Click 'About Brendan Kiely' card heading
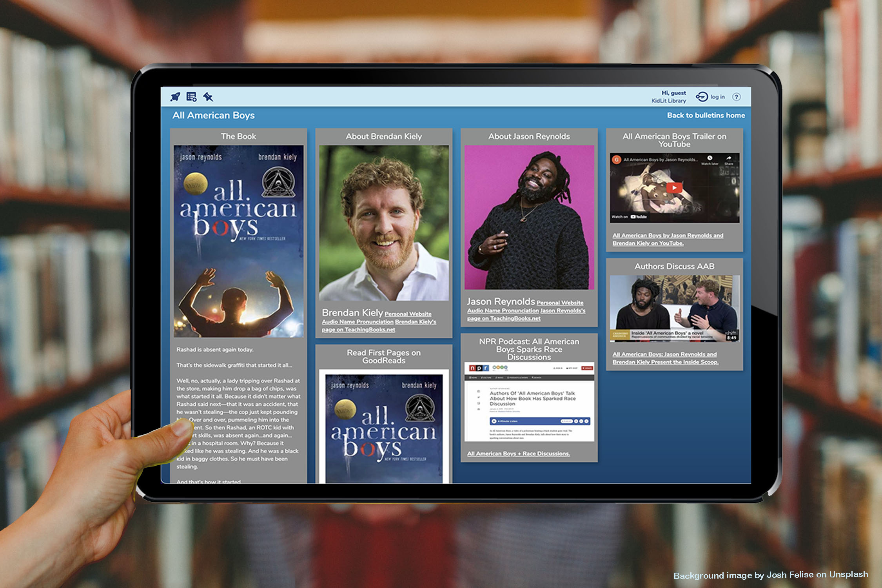Screen dimensions: 882x588 pyautogui.click(x=384, y=136)
